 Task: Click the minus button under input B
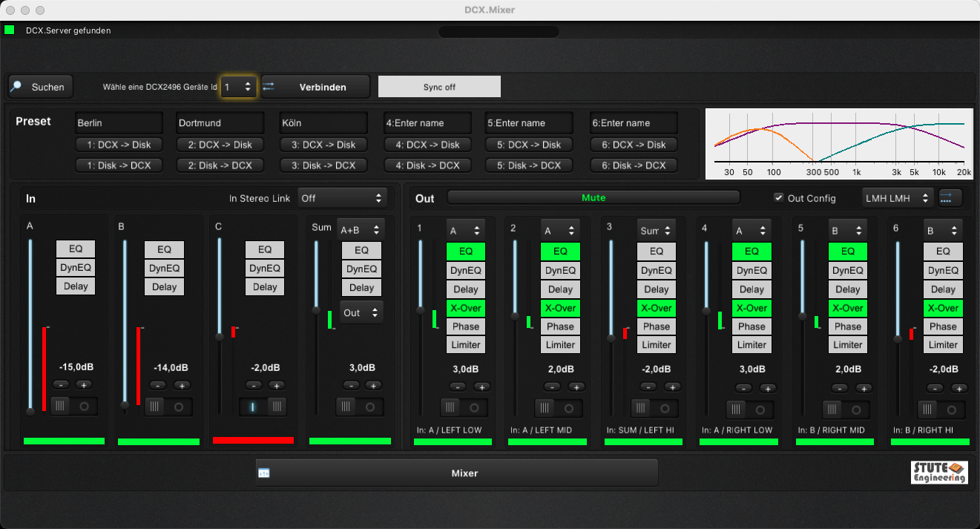pos(157,385)
